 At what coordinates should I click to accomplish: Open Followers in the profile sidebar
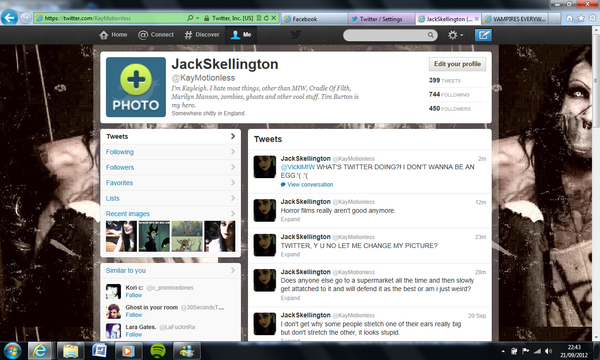(x=171, y=167)
